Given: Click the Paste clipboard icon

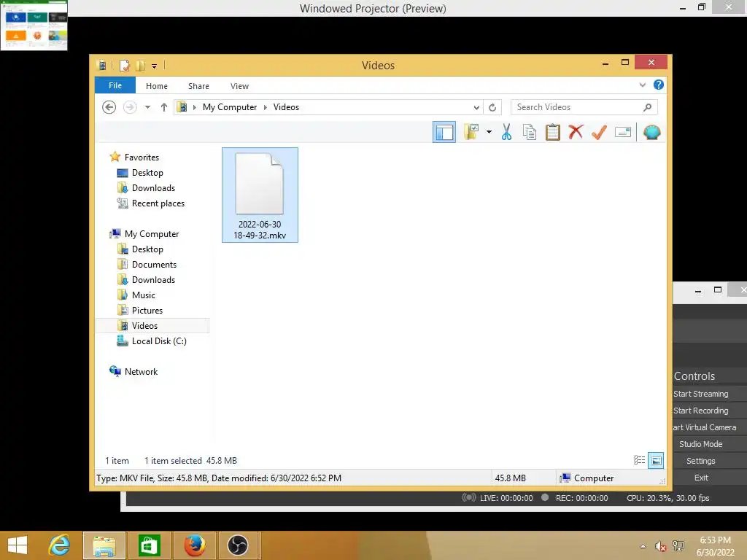Looking at the screenshot, I should [x=553, y=132].
